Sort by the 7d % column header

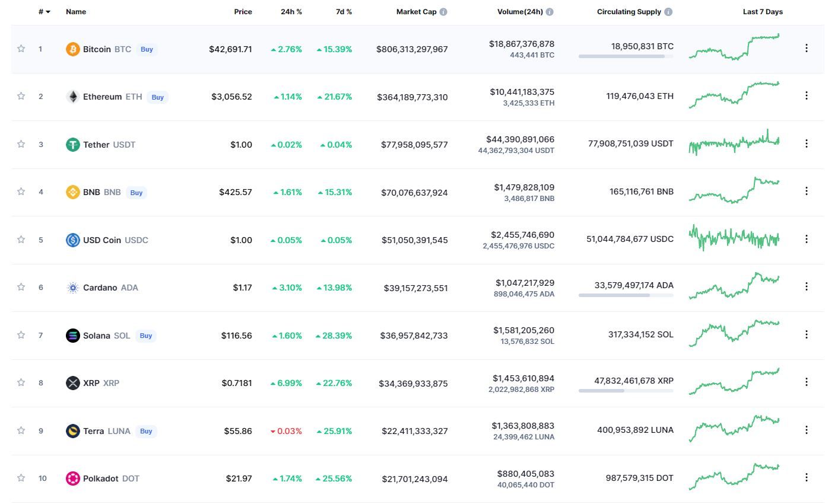click(343, 12)
